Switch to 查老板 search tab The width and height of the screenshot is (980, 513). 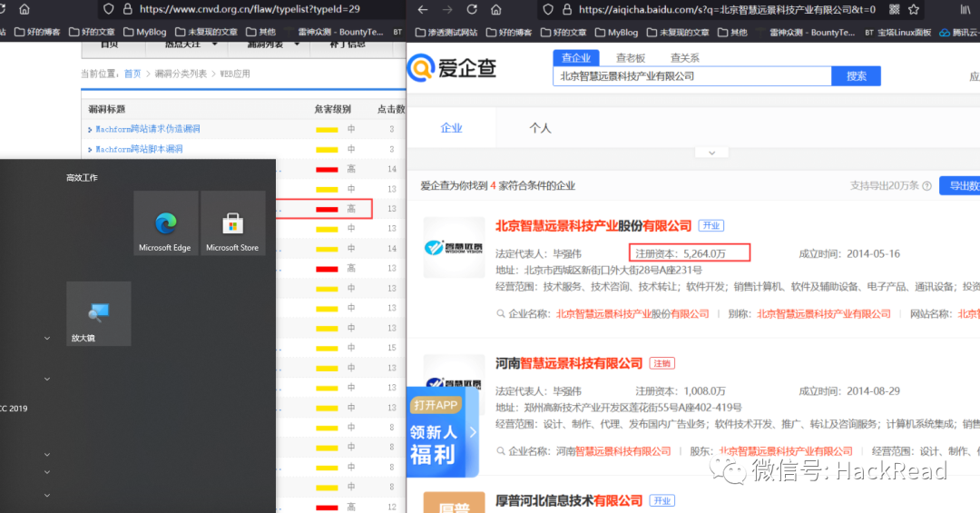coord(631,57)
